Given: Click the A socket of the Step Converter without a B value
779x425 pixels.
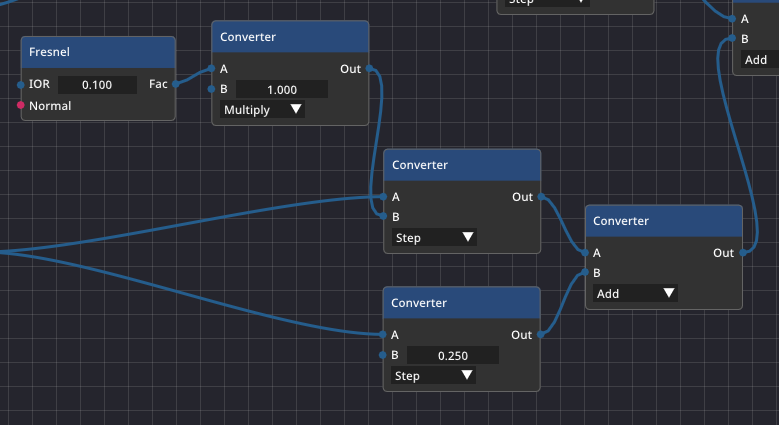Looking at the screenshot, I should point(383,197).
